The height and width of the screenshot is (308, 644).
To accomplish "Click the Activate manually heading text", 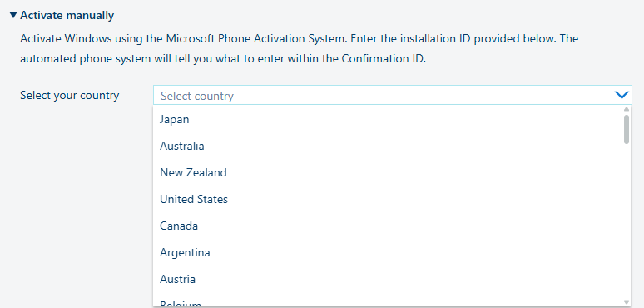I will [67, 16].
